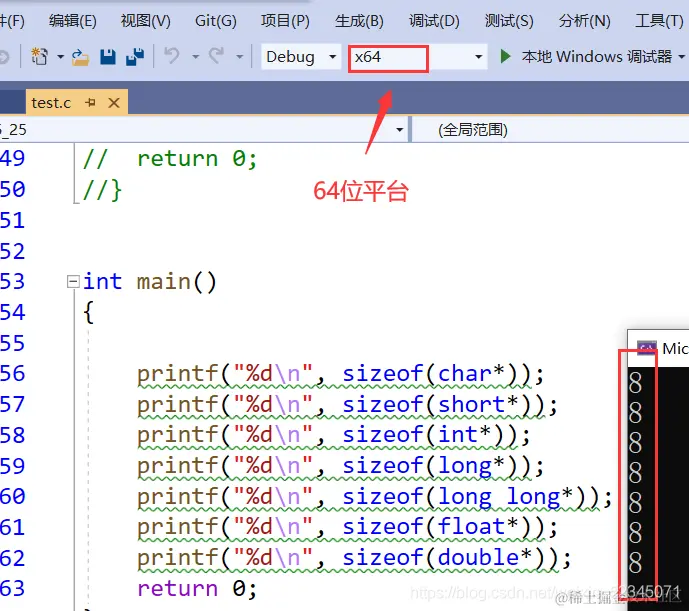
Task: Save the current file with disk icon
Action: coord(108,57)
